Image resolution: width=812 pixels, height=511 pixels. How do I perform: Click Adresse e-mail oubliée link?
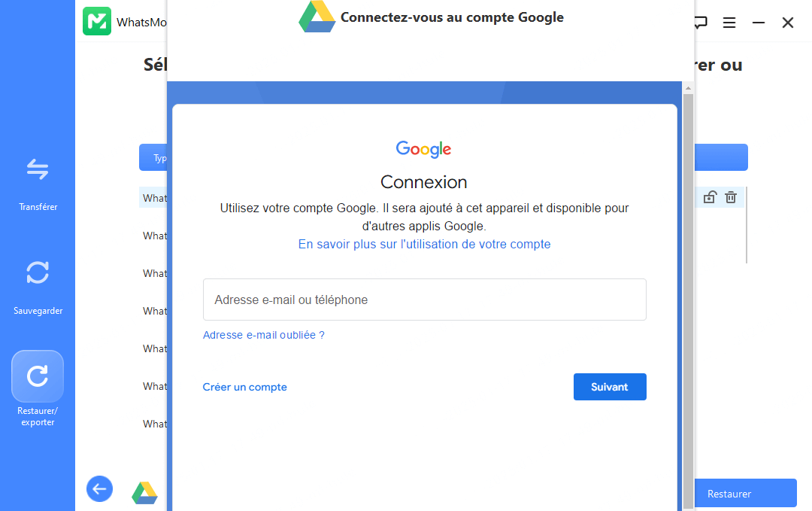point(264,335)
